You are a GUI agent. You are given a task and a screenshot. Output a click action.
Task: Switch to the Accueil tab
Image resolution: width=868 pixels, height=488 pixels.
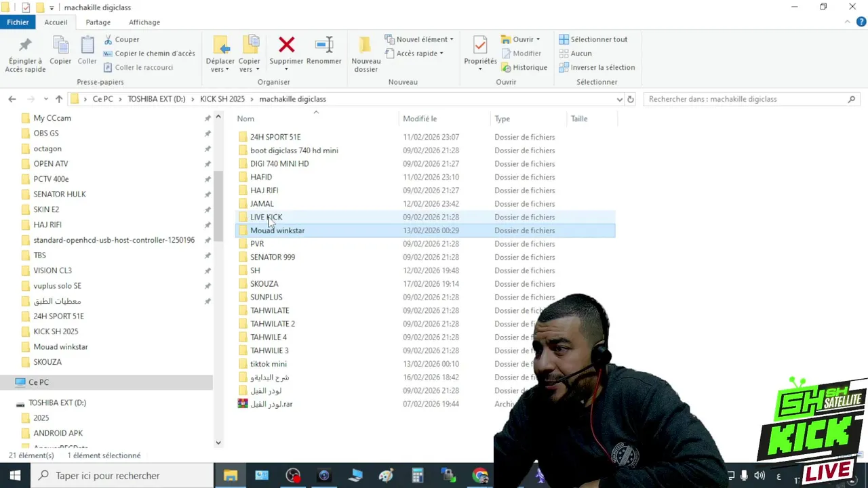56,22
